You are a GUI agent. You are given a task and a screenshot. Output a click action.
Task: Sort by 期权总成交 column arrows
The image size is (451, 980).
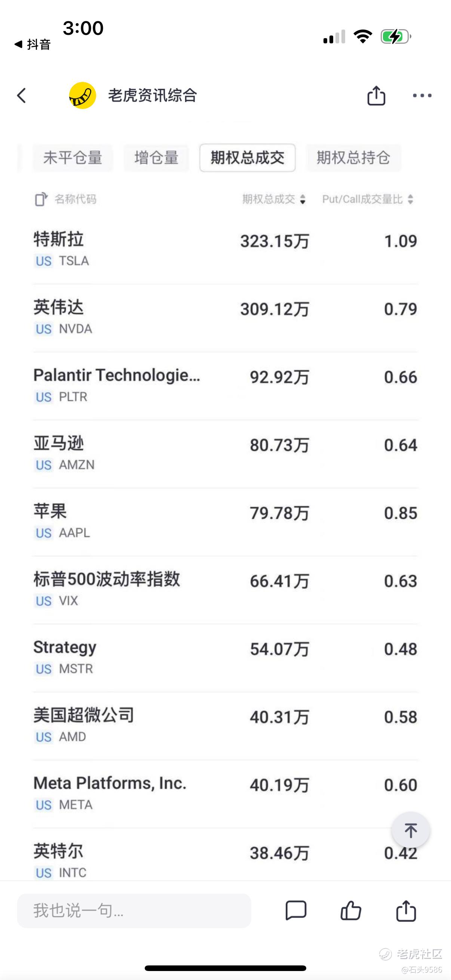pyautogui.click(x=303, y=199)
